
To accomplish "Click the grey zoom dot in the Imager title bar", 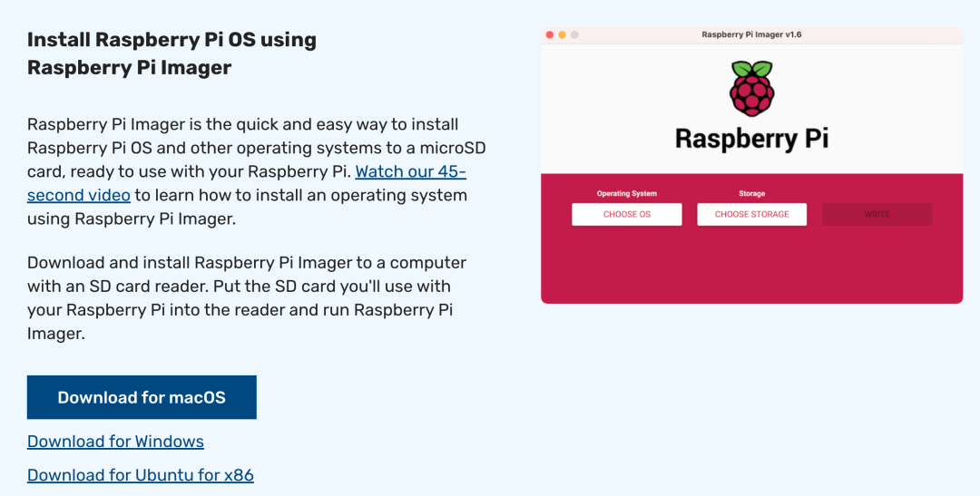I will point(575,35).
